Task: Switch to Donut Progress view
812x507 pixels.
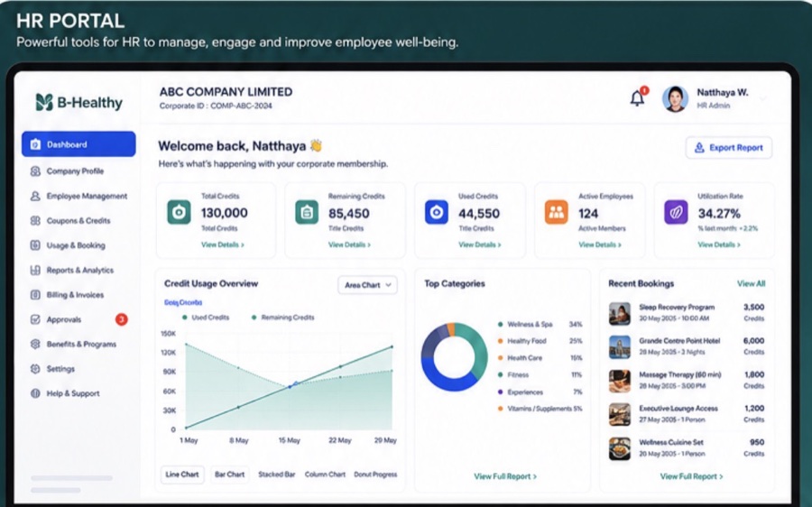Action: 375,475
